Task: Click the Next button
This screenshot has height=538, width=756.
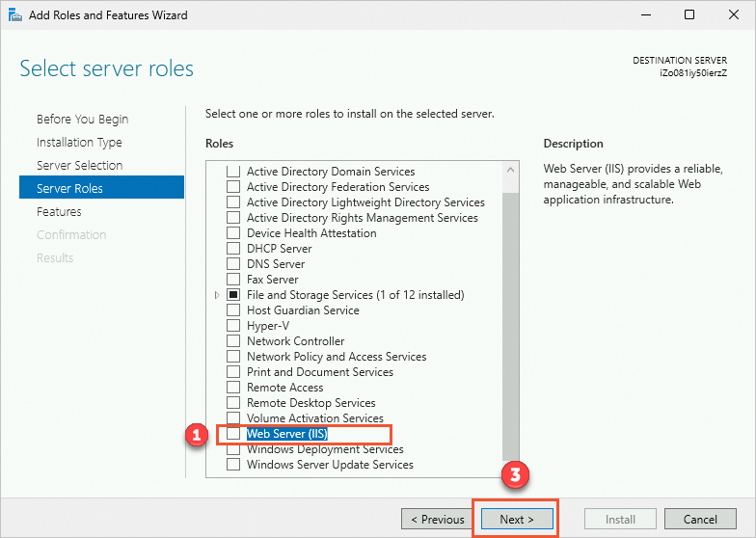Action: click(517, 519)
